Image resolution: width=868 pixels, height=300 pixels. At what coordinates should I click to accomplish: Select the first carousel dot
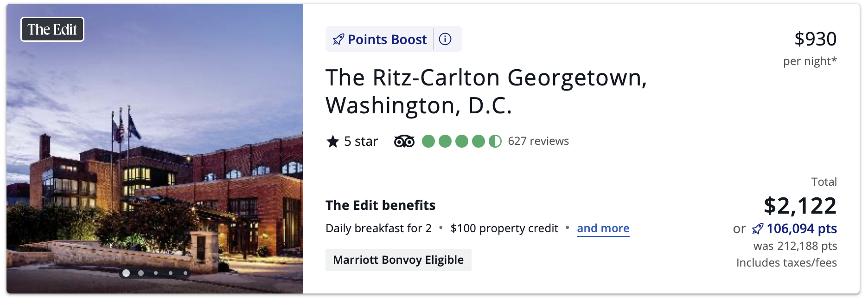pyautogui.click(x=126, y=273)
